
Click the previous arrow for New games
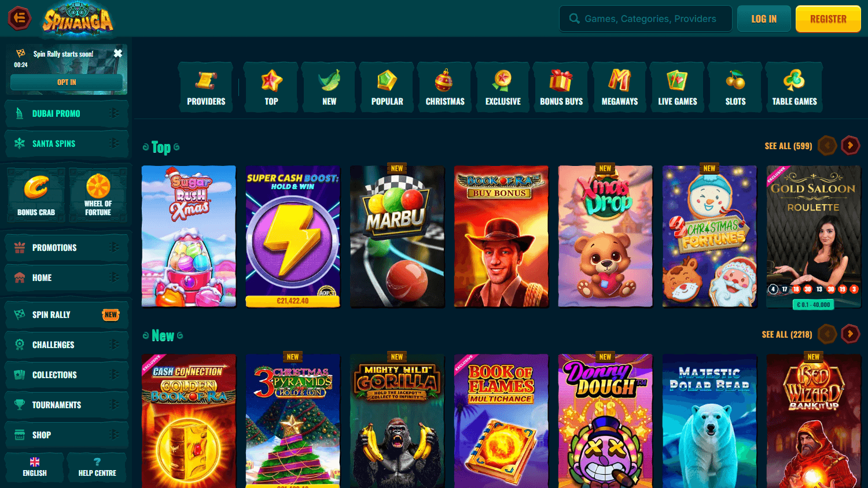click(827, 334)
